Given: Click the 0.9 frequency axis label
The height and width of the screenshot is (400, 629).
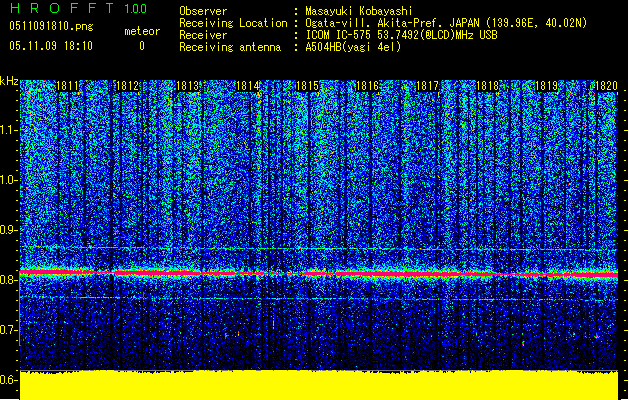Looking at the screenshot, I should (x=8, y=230).
